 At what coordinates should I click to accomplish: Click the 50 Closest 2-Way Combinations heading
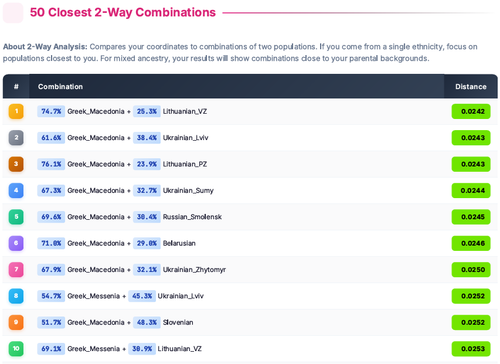[123, 12]
